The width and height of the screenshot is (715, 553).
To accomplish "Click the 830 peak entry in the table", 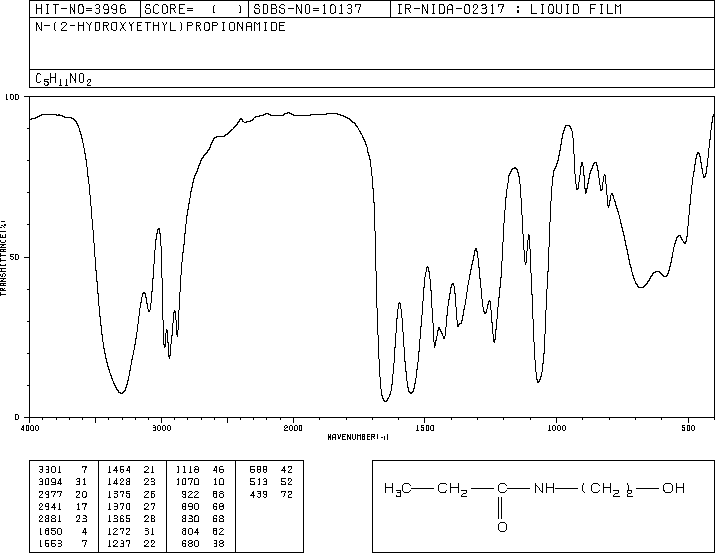I will click(203, 519).
